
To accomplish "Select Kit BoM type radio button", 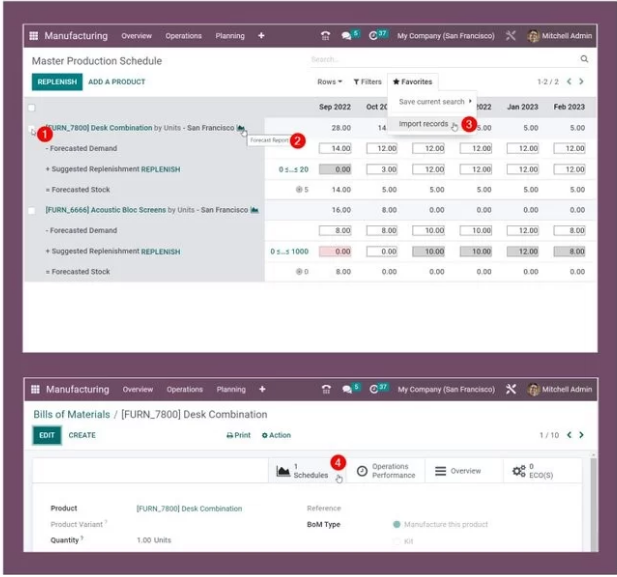I will [x=397, y=541].
